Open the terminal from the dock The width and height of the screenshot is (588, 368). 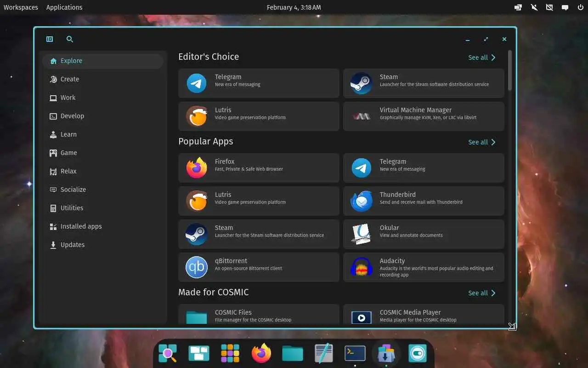(355, 353)
